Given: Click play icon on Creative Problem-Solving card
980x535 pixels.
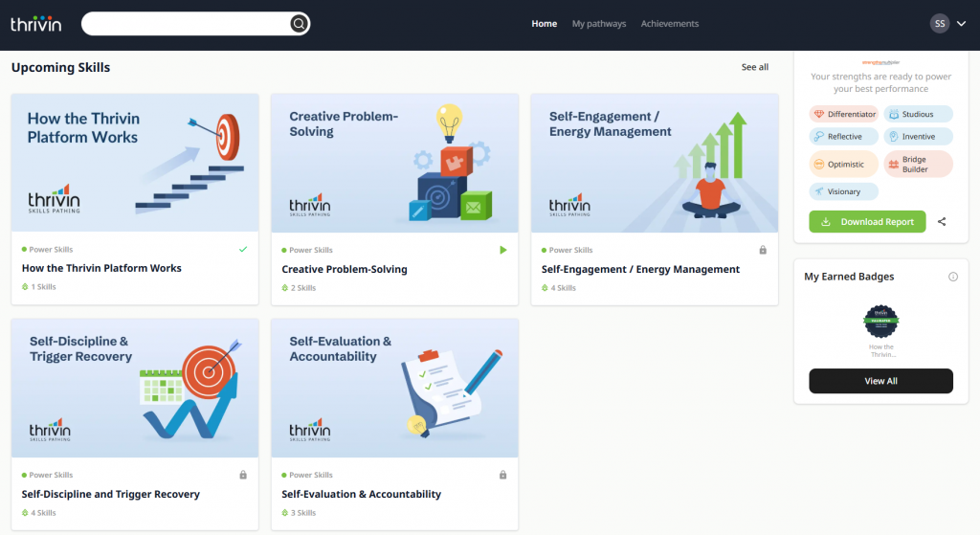Looking at the screenshot, I should (503, 250).
